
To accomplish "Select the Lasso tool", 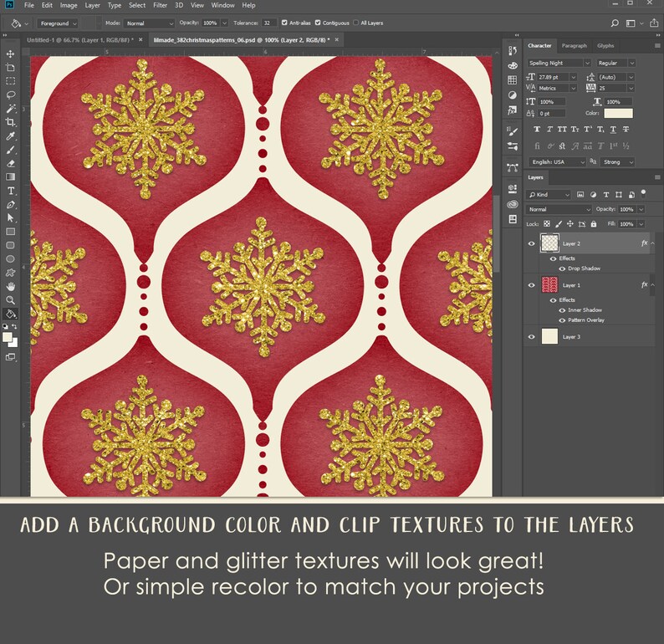I will tap(11, 95).
